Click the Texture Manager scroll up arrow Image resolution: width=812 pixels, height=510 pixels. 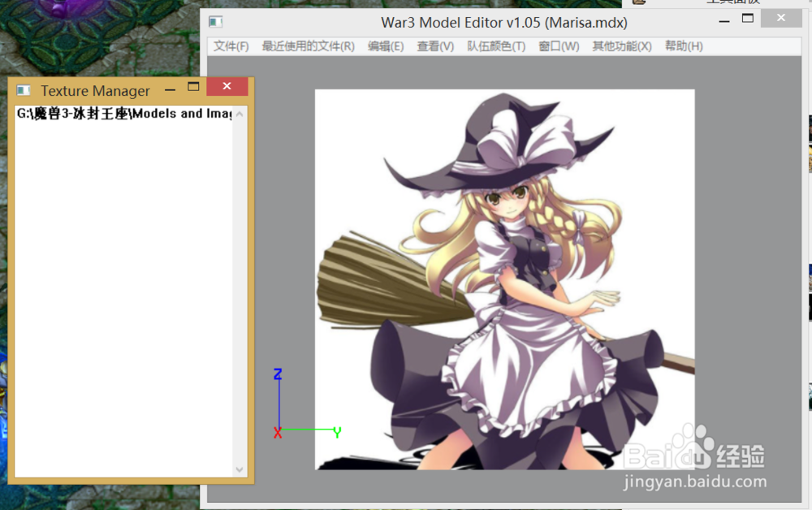(x=240, y=114)
